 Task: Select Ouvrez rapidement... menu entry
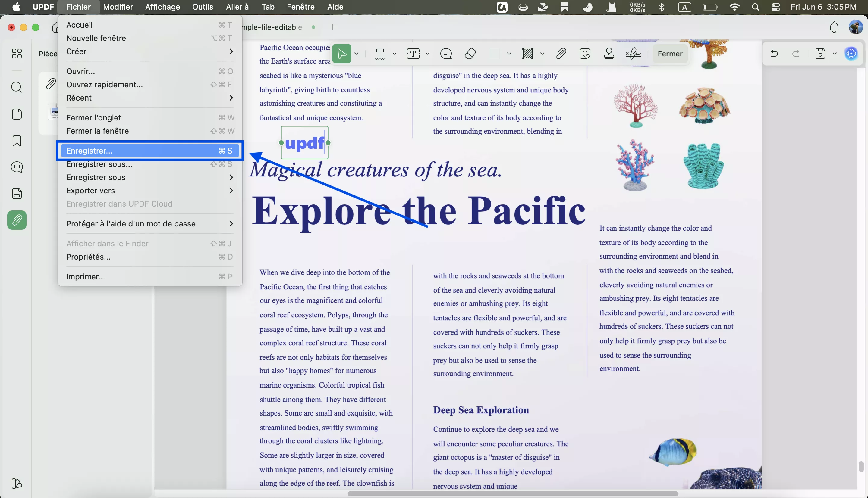[150, 85]
